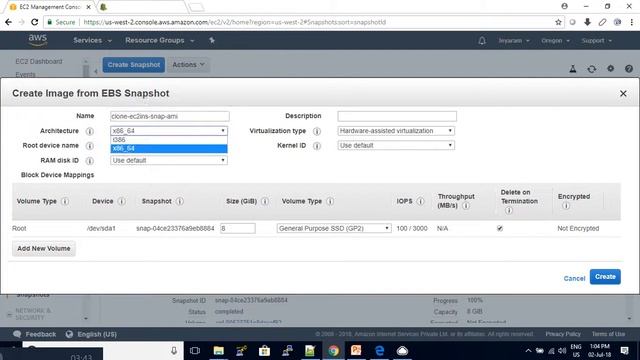Click the Delete on Termination info icon

point(509,211)
